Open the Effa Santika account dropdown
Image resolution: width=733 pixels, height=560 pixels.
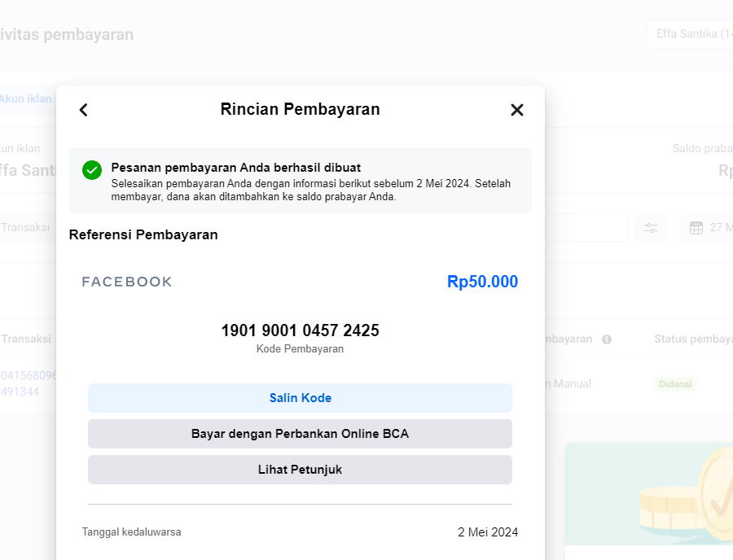(x=690, y=34)
